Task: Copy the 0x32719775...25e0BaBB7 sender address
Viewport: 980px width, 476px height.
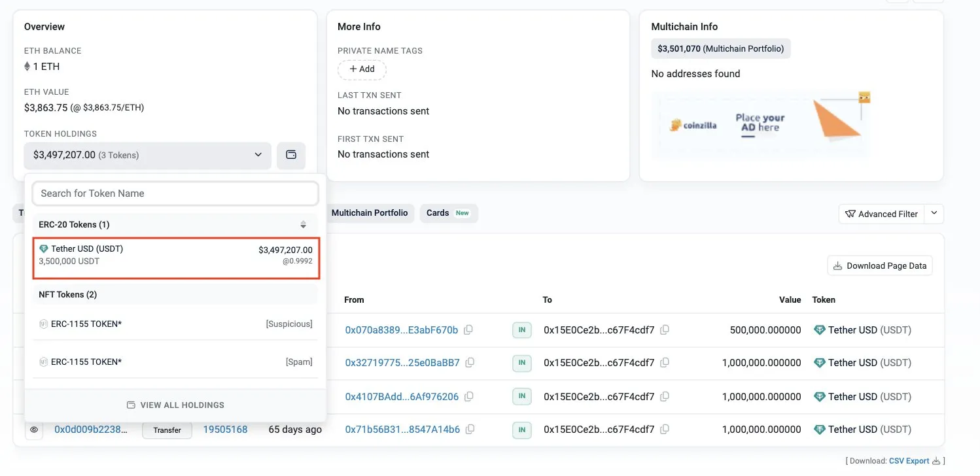Action: click(x=470, y=362)
